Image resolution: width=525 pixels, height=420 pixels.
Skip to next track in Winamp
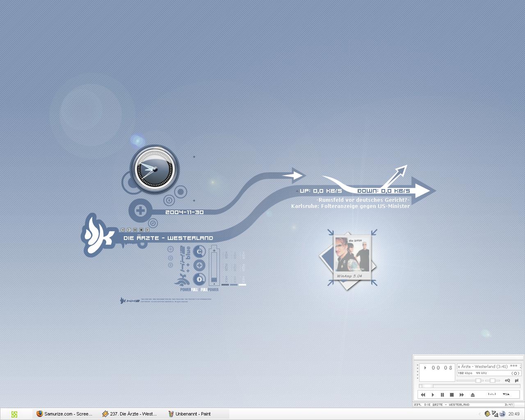point(461,395)
